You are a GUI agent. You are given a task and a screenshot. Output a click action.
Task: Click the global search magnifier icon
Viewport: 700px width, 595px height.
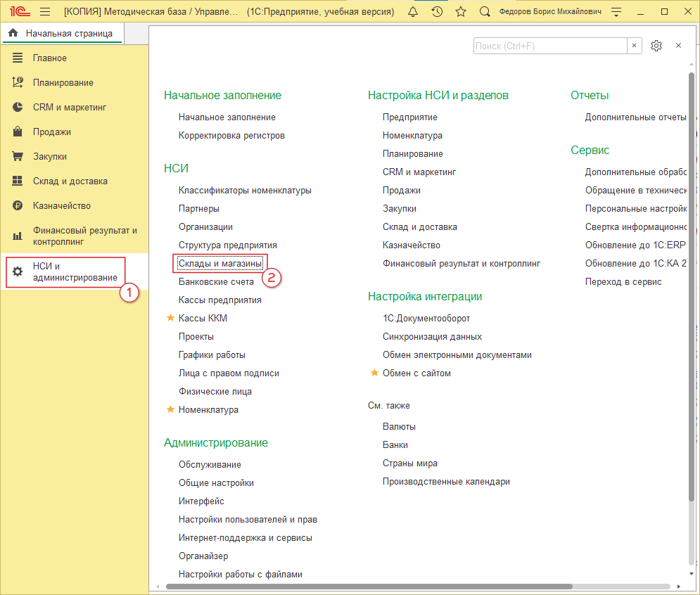485,12
